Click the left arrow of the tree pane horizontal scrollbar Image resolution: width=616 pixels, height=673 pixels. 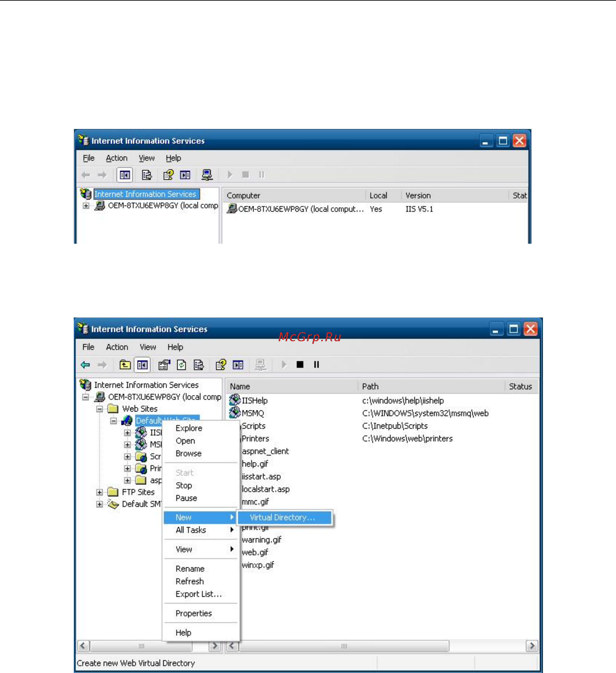pyautogui.click(x=84, y=646)
